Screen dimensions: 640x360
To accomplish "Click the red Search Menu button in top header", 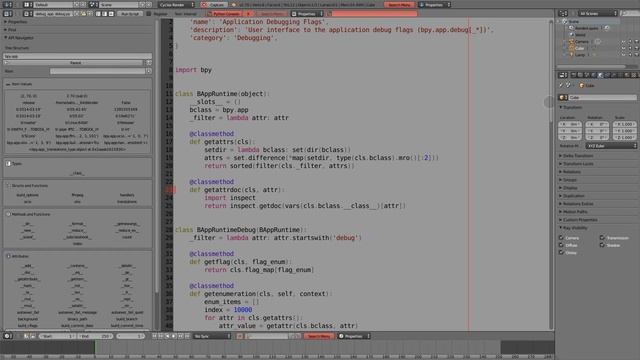I will pyautogui.click(x=399, y=5).
